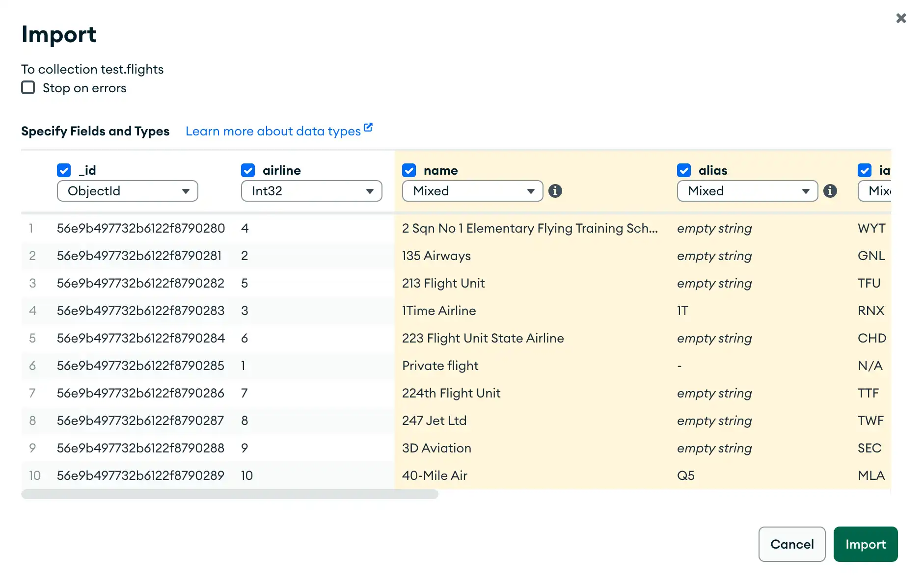The height and width of the screenshot is (582, 924).
Task: Click the info icon beside the name type dropdown
Action: (556, 191)
